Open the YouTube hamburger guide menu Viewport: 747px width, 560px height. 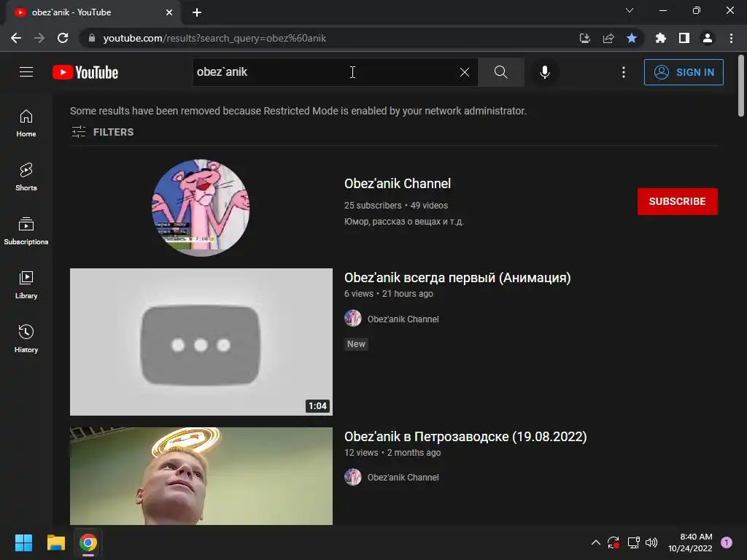26,72
